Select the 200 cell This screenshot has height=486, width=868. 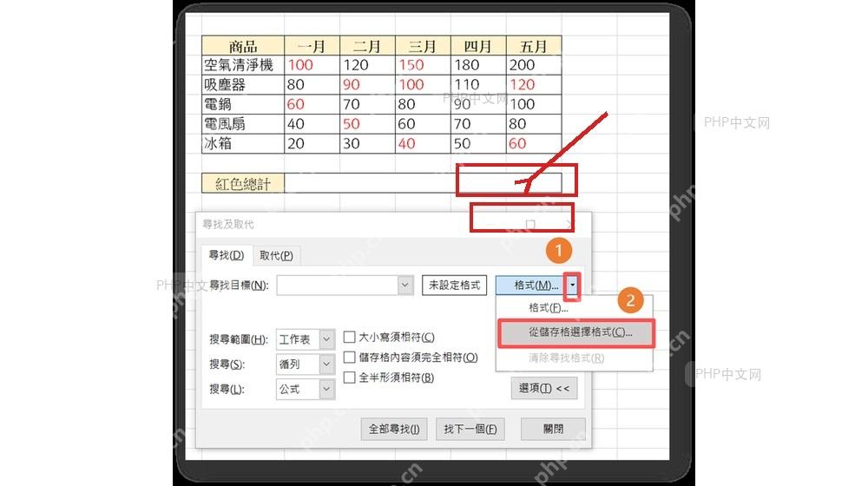pos(534,65)
